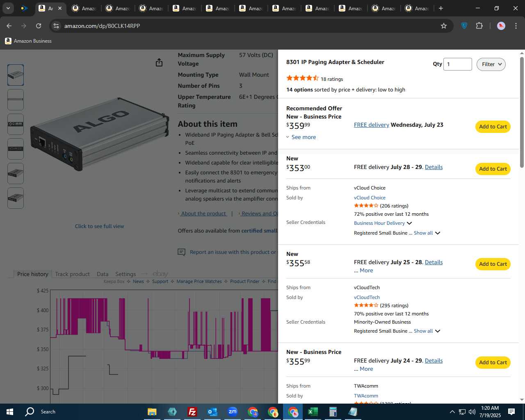Click to see full view link

pyautogui.click(x=99, y=226)
